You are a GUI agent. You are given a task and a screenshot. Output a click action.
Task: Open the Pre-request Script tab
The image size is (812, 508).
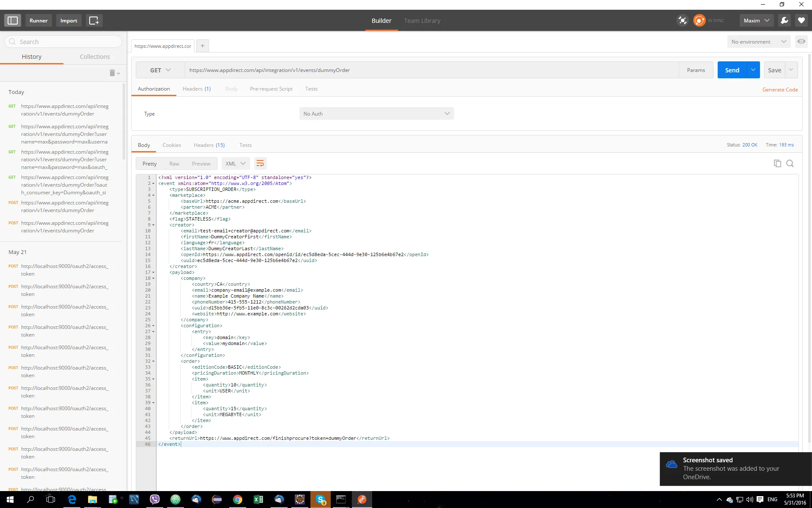tap(271, 89)
